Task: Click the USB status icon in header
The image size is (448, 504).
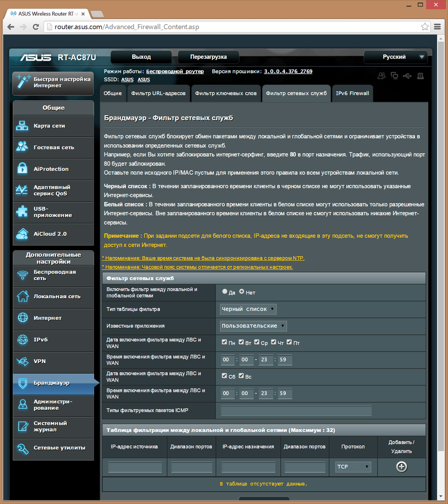Action: coord(407,76)
